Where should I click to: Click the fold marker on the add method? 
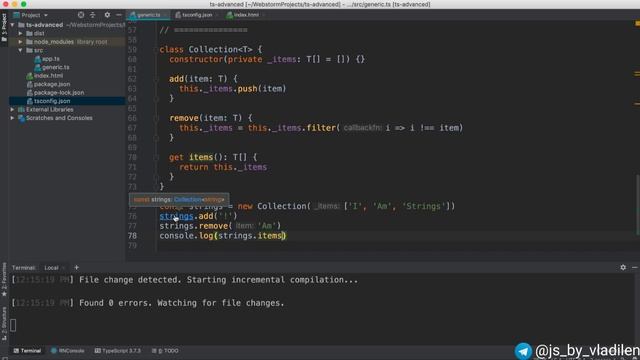pyautogui.click(x=156, y=79)
